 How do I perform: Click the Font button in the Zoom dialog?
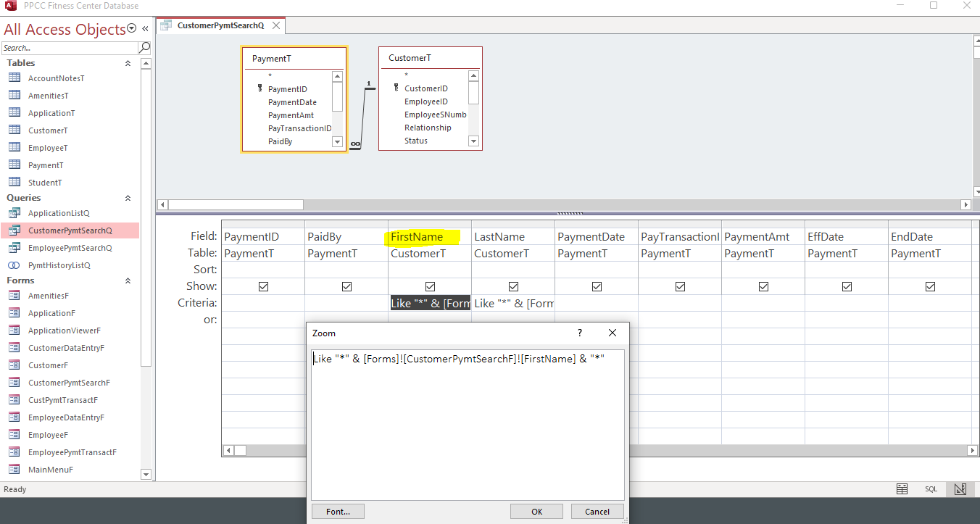click(x=338, y=511)
